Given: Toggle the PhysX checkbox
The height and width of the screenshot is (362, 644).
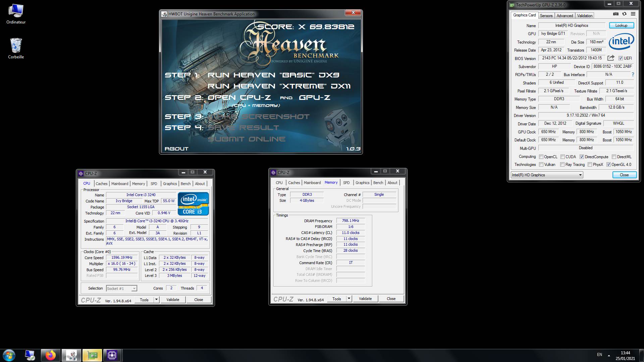Looking at the screenshot, I should click(590, 165).
